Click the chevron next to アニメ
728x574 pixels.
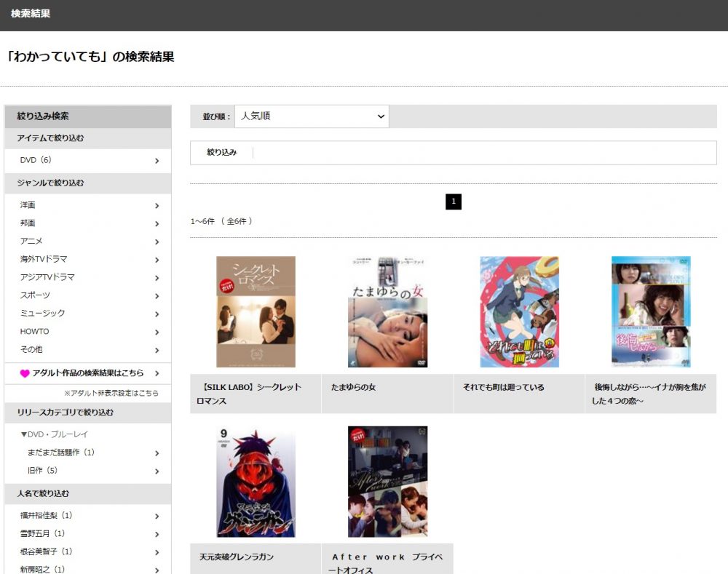click(x=157, y=242)
